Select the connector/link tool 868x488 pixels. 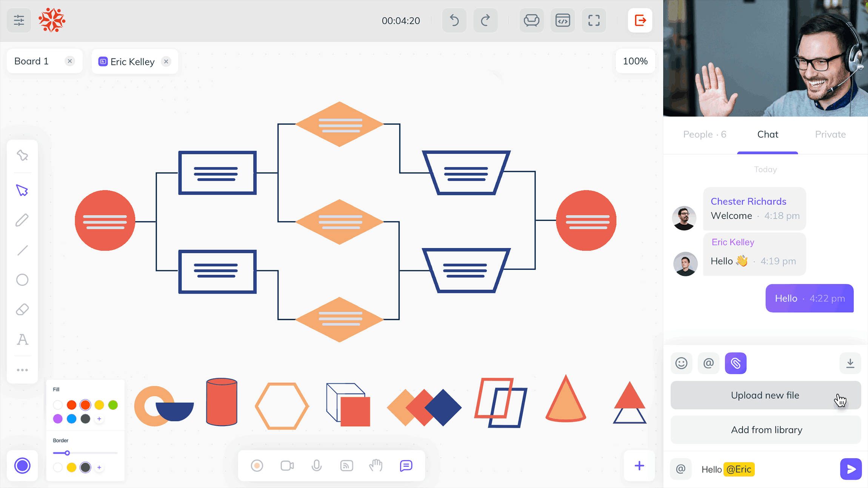pos(22,250)
